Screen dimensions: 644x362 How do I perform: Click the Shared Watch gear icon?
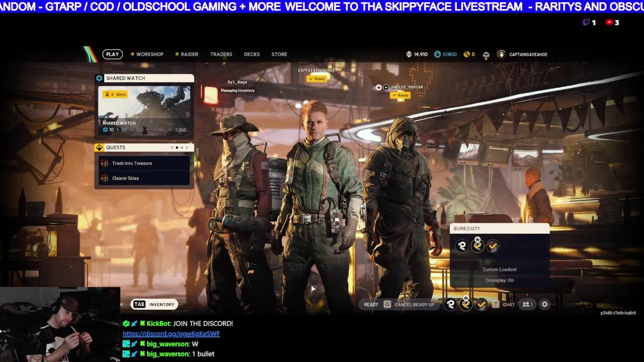coord(99,78)
